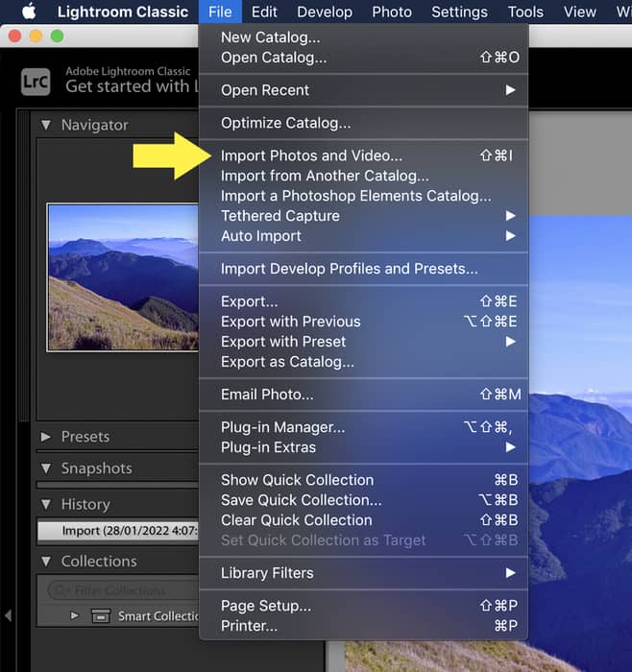Choose New Catalog from the File menu
632x672 pixels.
tap(364, 37)
